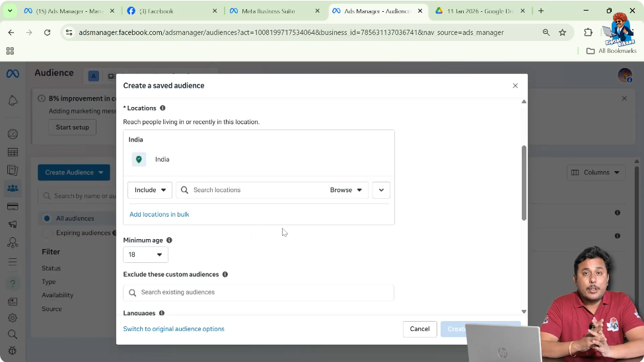
Task: Click the browser zoom magnifier icon
Action: tap(546, 32)
